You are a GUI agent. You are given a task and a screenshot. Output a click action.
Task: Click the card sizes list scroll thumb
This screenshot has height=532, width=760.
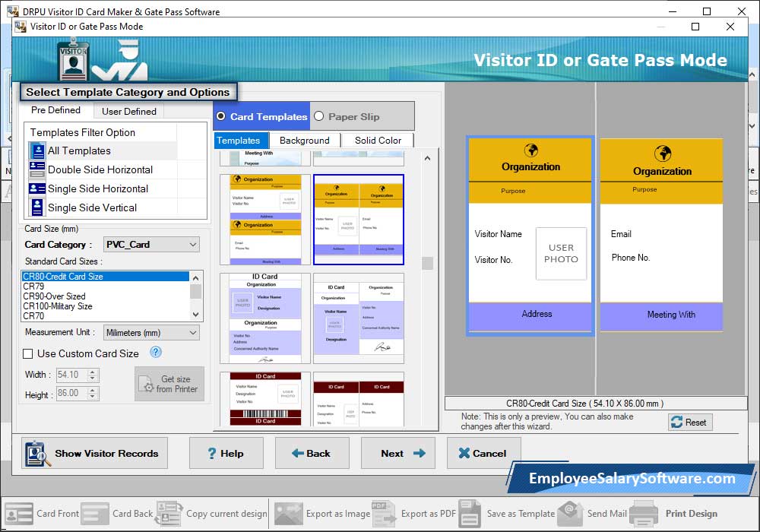196,291
